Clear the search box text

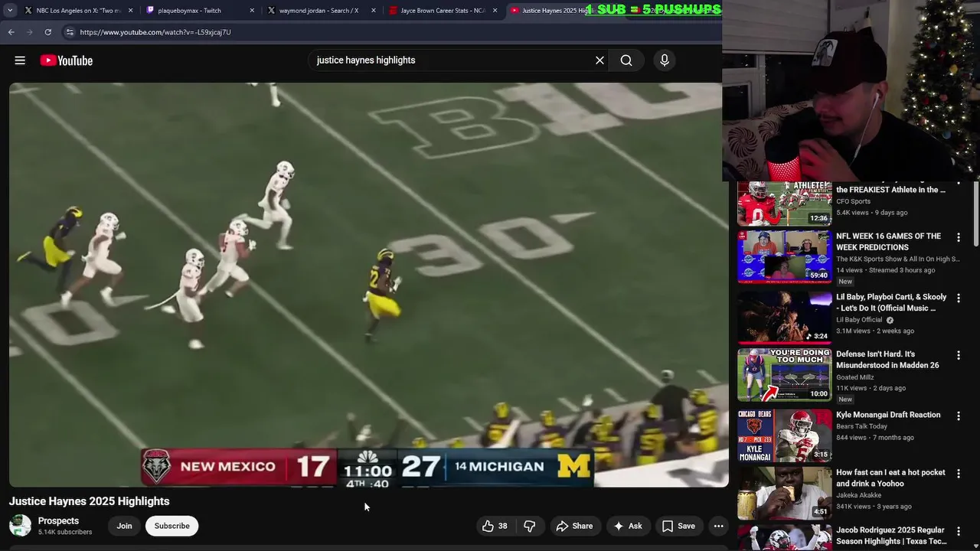click(599, 60)
